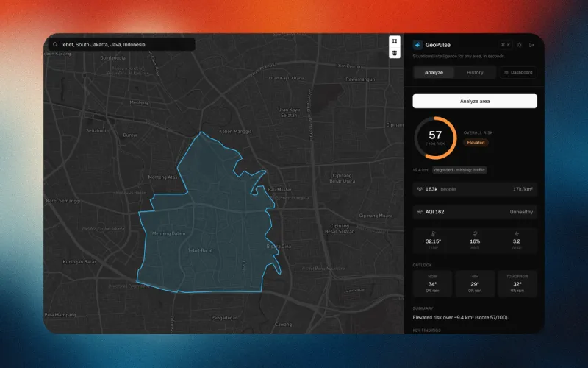
Task: Click the Kebon Manggis map label
Action: coord(235,132)
